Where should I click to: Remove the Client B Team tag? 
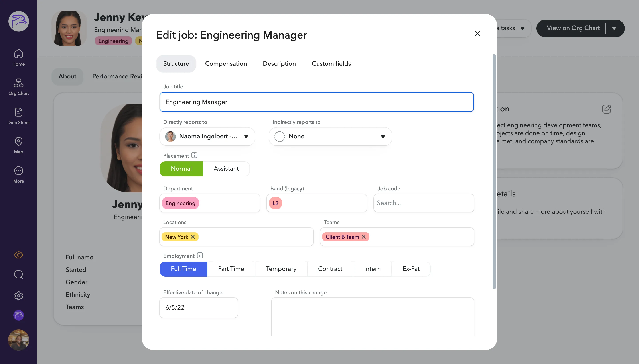(363, 237)
